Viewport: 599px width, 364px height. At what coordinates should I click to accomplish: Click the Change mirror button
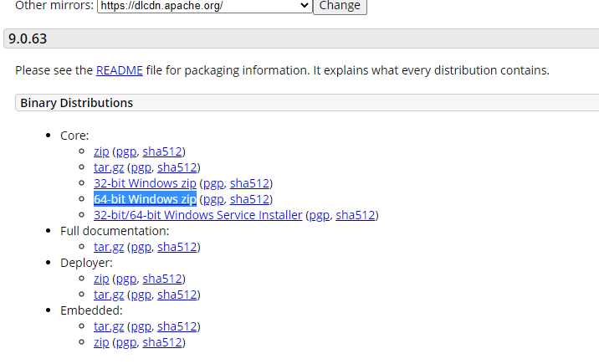click(x=340, y=6)
